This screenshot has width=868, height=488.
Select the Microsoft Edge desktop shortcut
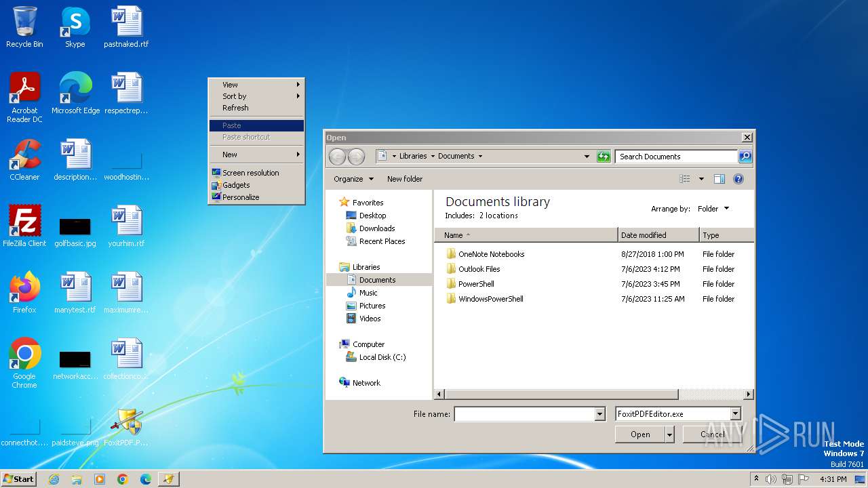click(75, 94)
